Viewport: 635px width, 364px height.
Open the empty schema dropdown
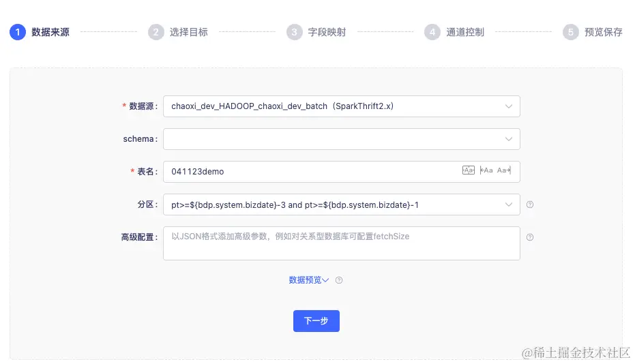342,139
